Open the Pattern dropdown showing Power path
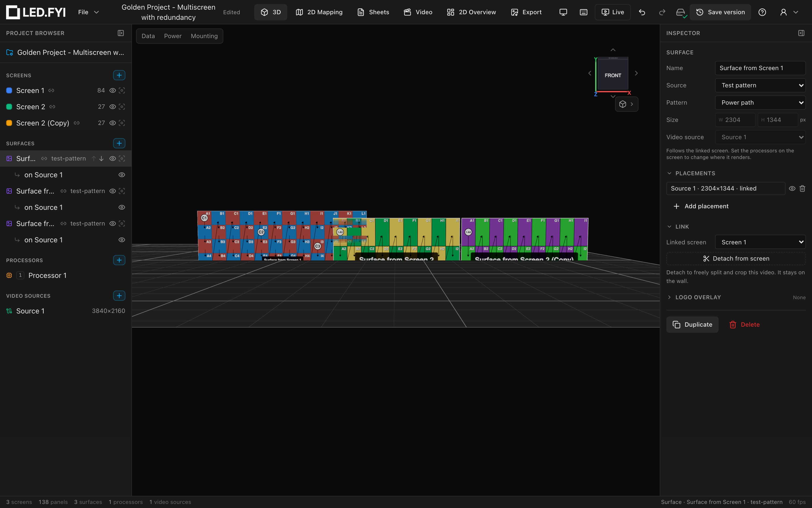812x508 pixels. [760, 102]
